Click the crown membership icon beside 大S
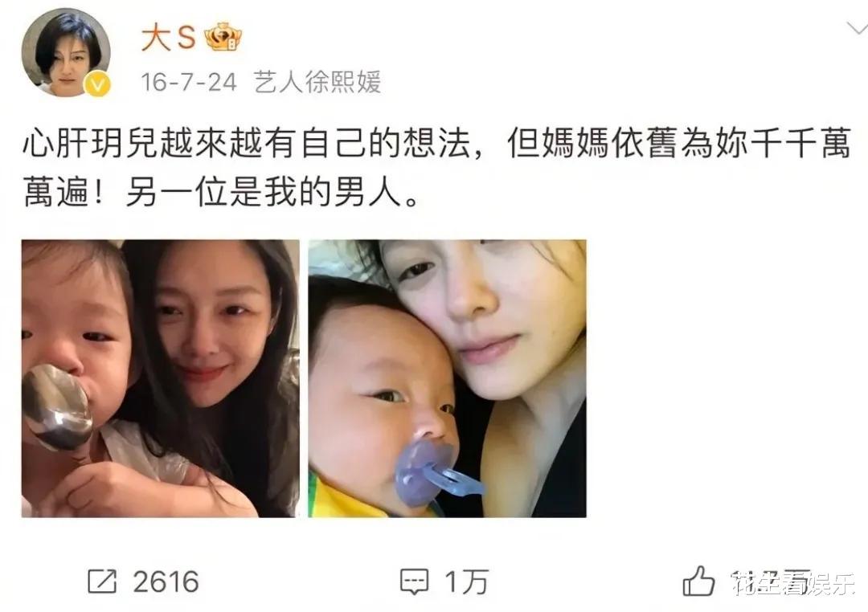This screenshot has height=612, width=868. (x=223, y=37)
